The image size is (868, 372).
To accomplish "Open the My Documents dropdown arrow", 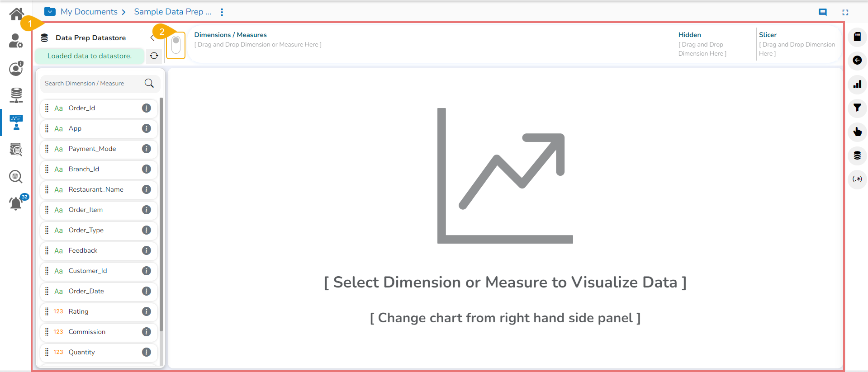I will tap(50, 12).
